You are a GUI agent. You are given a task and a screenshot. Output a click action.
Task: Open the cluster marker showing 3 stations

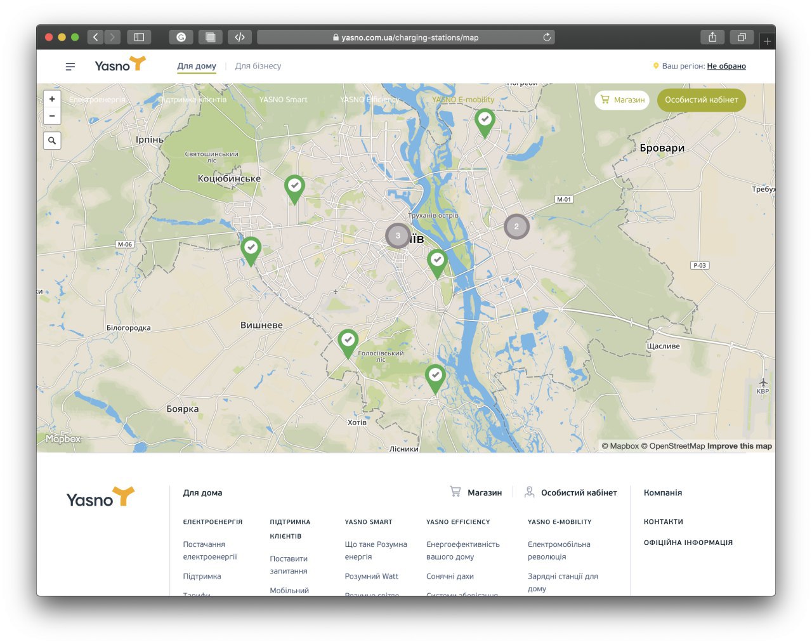(398, 235)
